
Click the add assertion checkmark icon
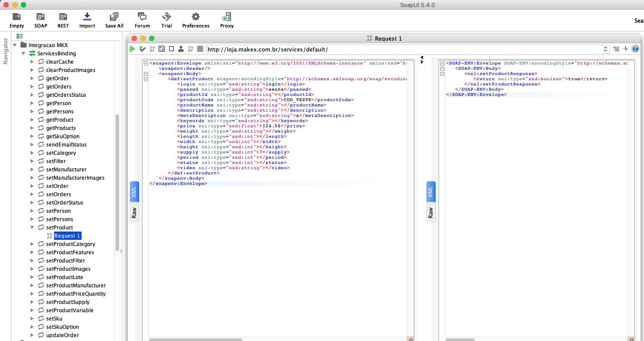point(142,49)
